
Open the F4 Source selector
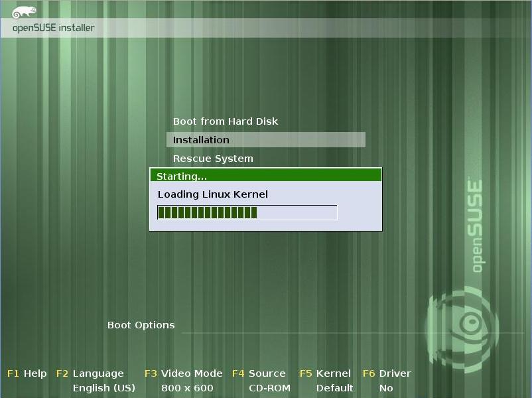[259, 373]
